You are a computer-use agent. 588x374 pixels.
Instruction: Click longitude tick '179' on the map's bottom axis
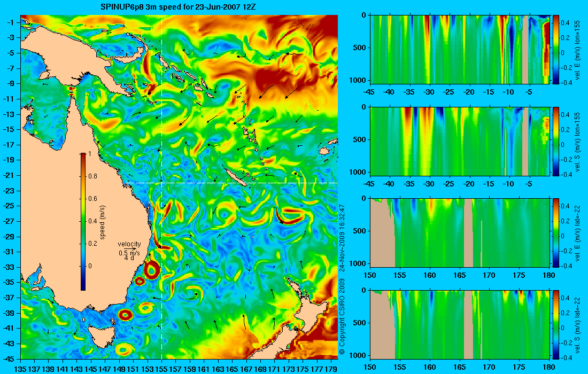coord(331,369)
